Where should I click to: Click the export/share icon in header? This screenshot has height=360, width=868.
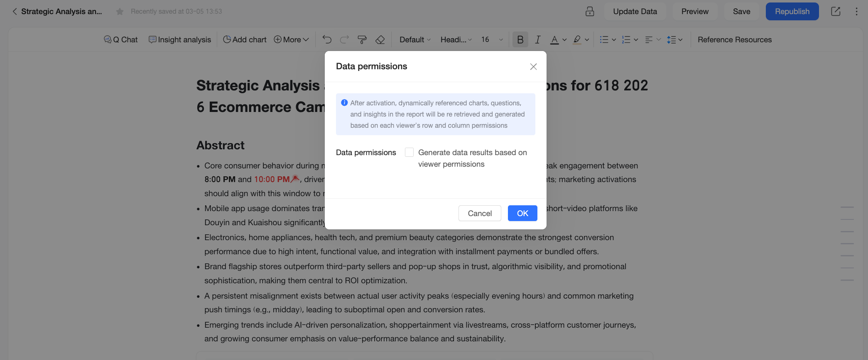[836, 12]
